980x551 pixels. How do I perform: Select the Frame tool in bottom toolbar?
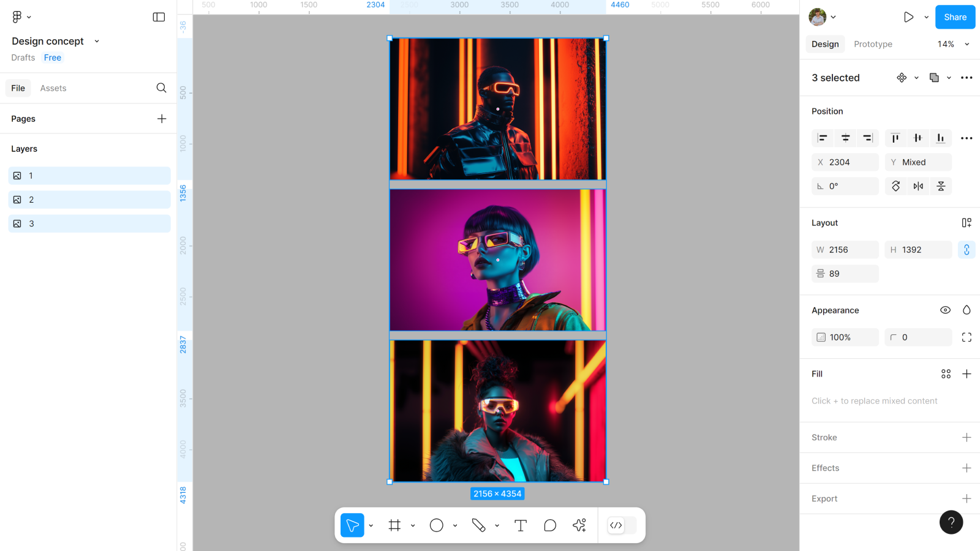[x=394, y=525]
